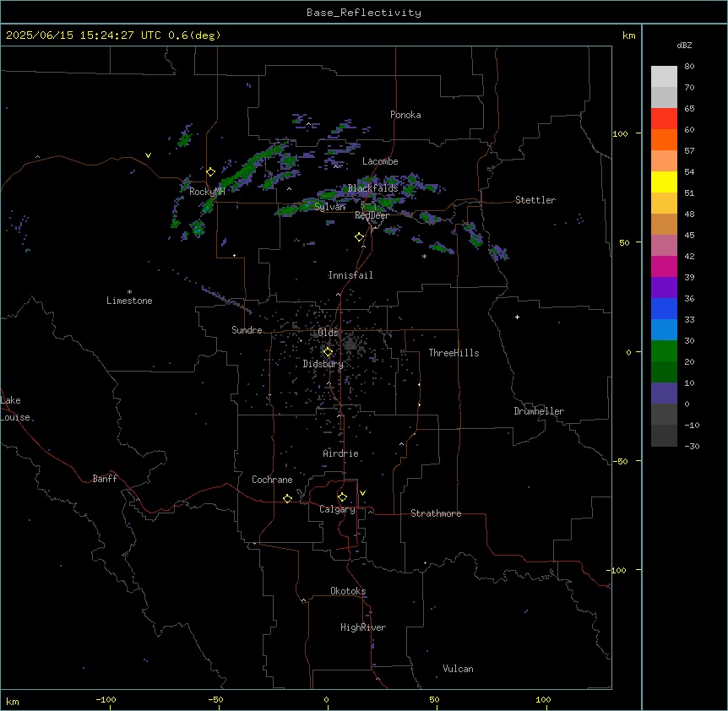Pick the orange 60-57 dBZ legend swatch
Viewport: 728px width, 711px height.
tap(664, 139)
